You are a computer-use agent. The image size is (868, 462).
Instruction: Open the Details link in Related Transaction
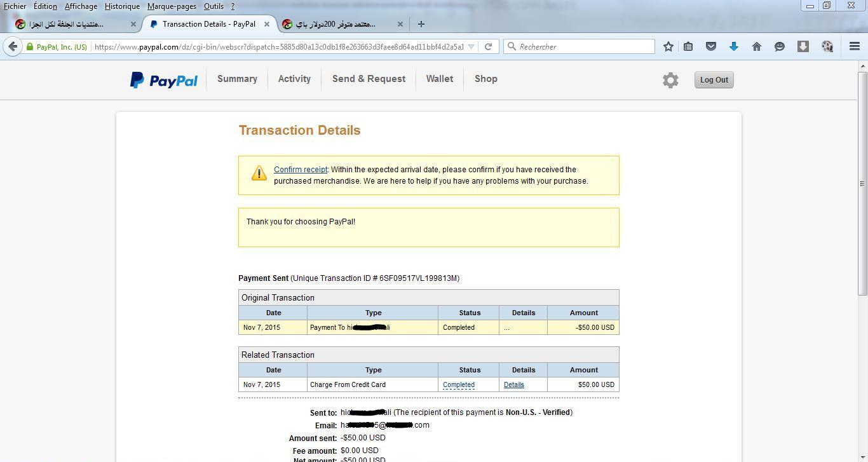coord(514,384)
